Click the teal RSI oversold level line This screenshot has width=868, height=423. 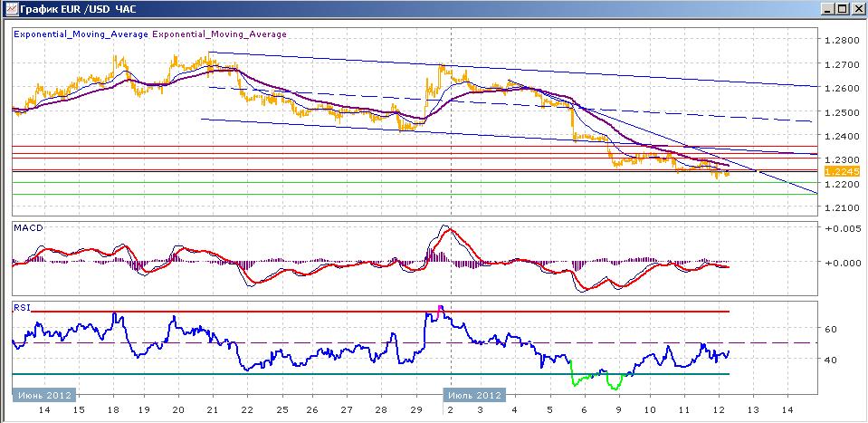point(371,374)
